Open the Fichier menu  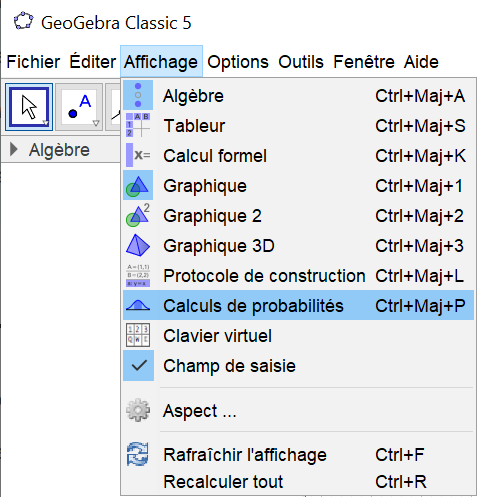pos(33,62)
